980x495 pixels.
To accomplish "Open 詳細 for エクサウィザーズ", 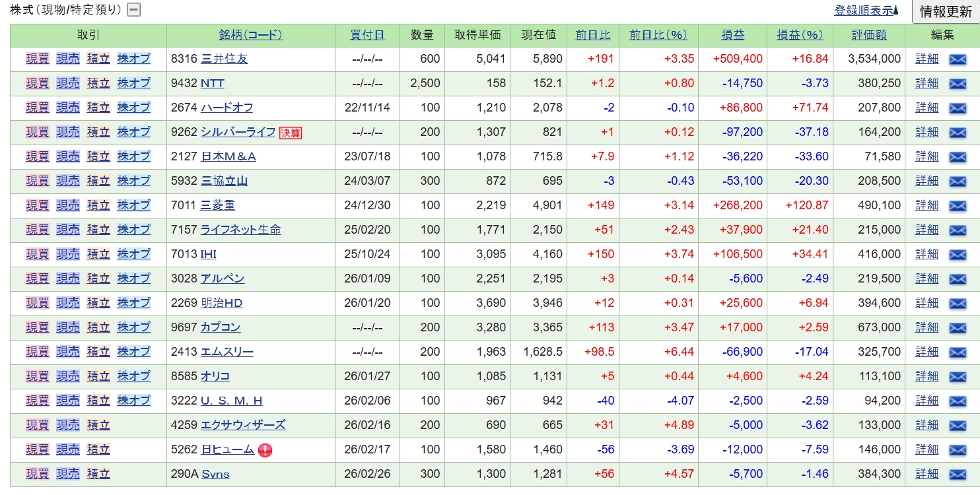I will click(927, 425).
